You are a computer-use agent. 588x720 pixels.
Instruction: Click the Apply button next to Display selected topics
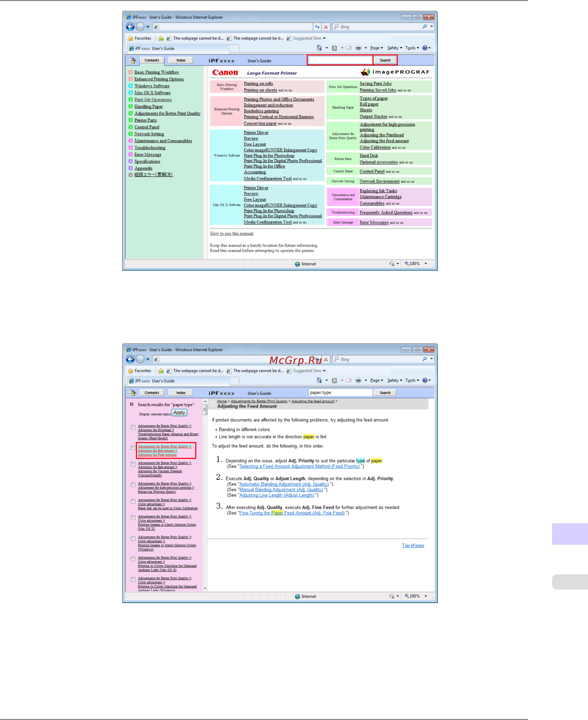[179, 413]
